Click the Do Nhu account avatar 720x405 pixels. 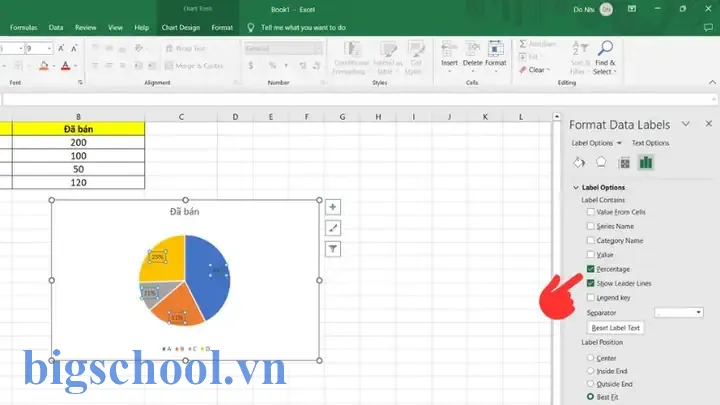pyautogui.click(x=606, y=9)
